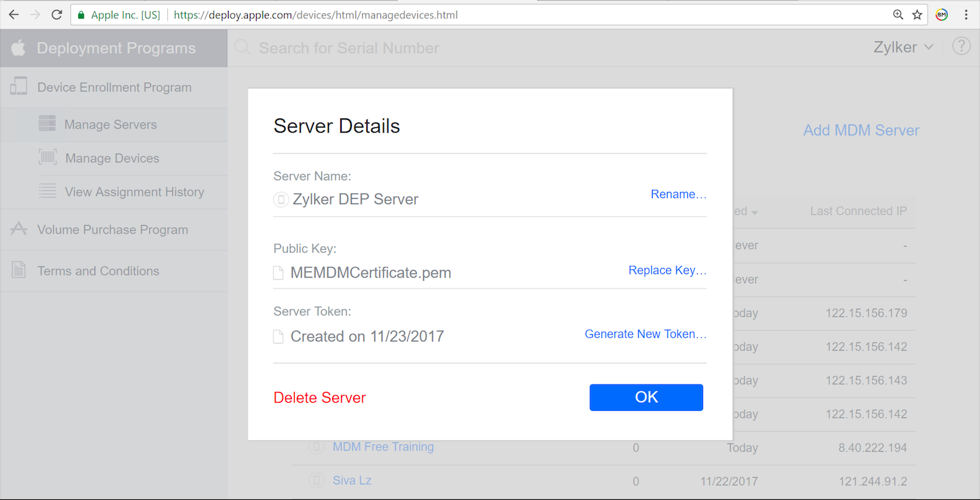
Task: Click the Terms and Conditions document icon
Action: coord(18,270)
